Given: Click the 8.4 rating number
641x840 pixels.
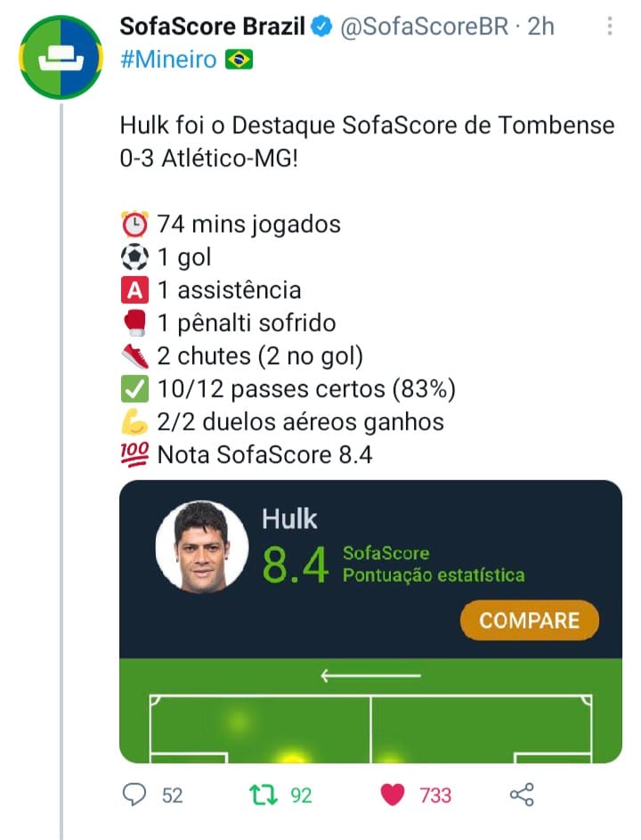Looking at the screenshot, I should point(295,565).
